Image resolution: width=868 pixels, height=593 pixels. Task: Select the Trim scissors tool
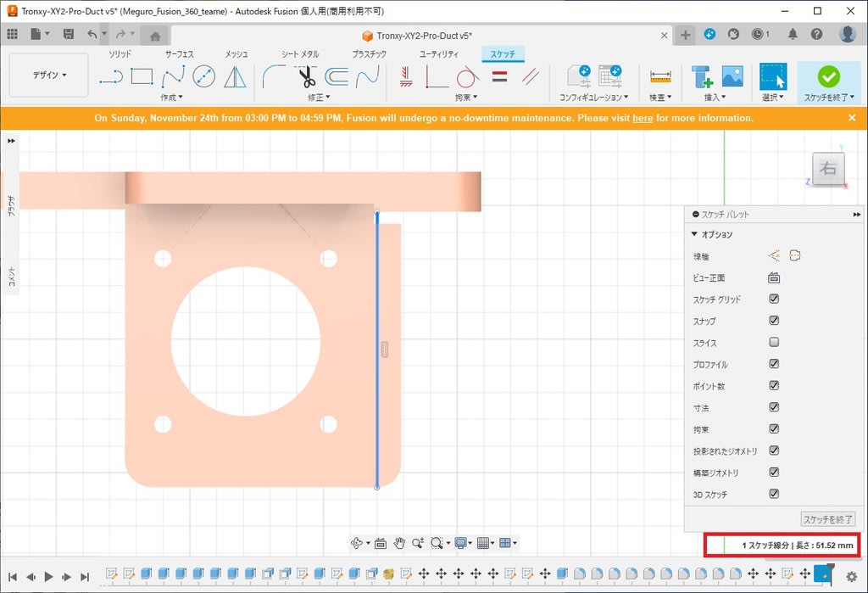[305, 76]
